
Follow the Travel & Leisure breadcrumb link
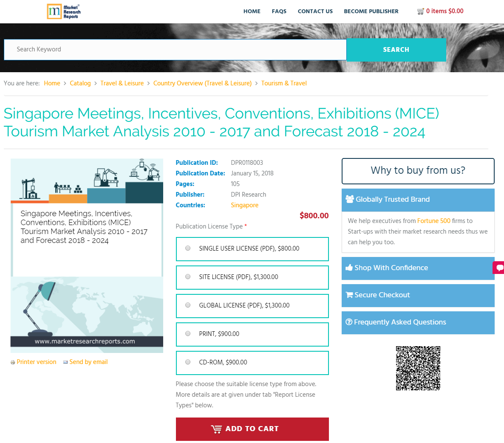click(x=122, y=83)
